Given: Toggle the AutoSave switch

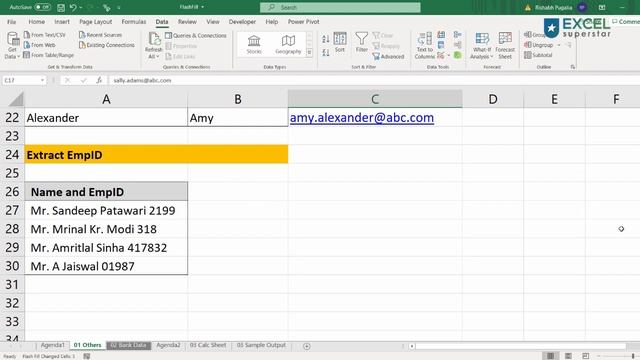Looking at the screenshot, I should pos(42,7).
